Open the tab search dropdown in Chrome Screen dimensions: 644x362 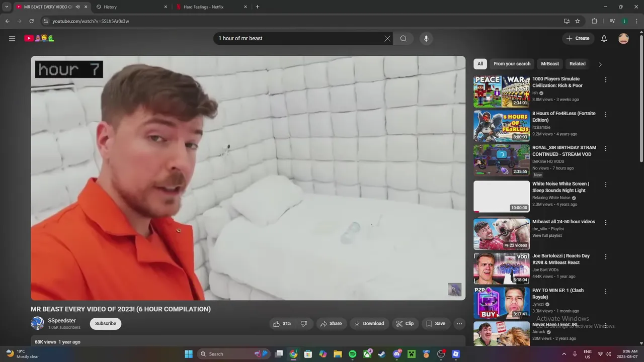pyautogui.click(x=7, y=7)
